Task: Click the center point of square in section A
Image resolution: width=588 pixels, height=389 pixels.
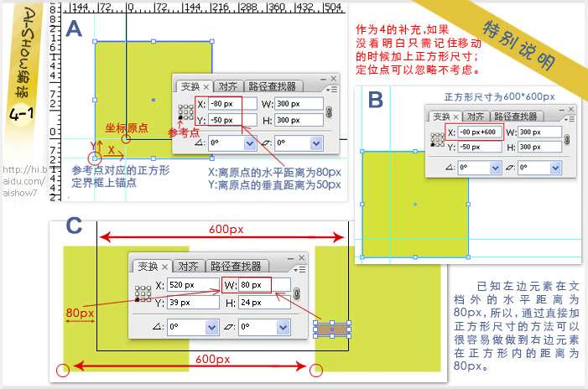Action: [x=154, y=100]
